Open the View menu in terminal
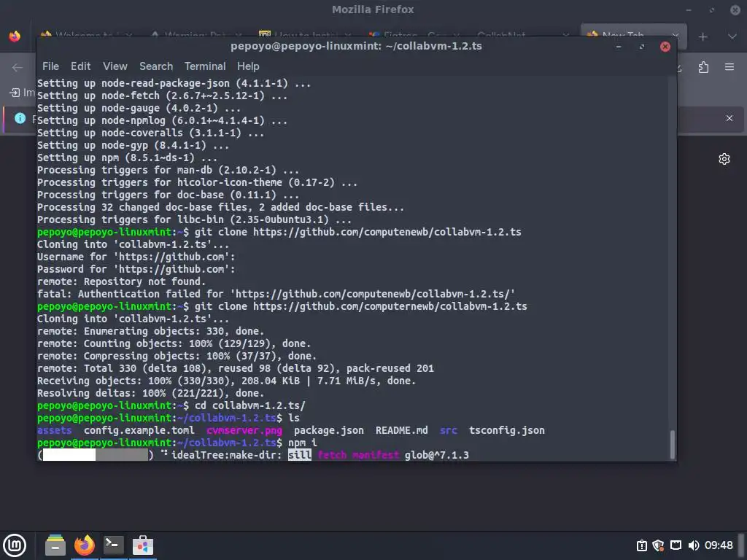The height and width of the screenshot is (560, 747). tap(115, 66)
